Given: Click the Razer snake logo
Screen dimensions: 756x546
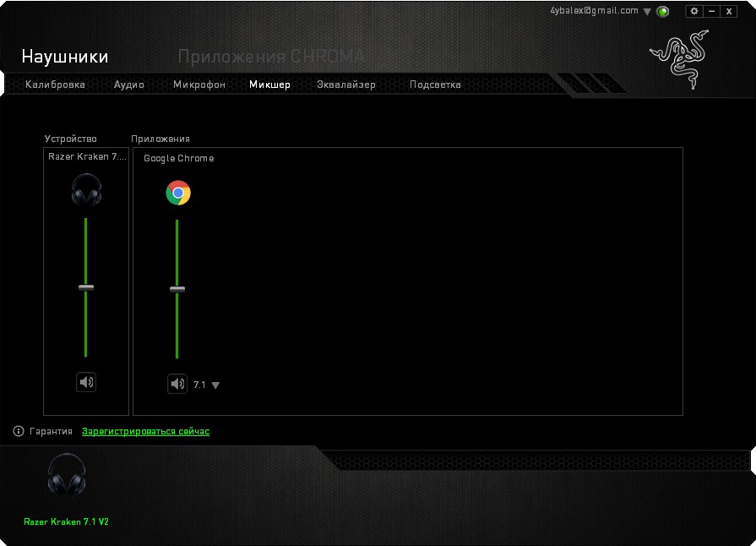Looking at the screenshot, I should point(680,59).
